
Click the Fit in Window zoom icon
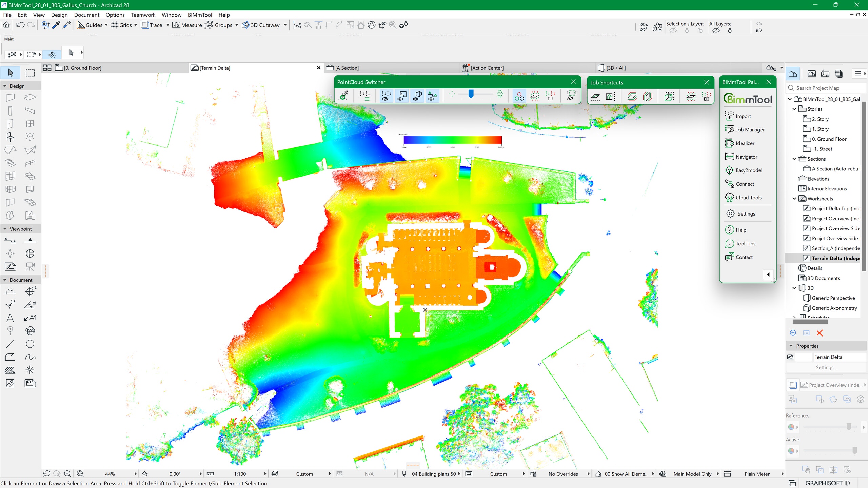pyautogui.click(x=80, y=474)
